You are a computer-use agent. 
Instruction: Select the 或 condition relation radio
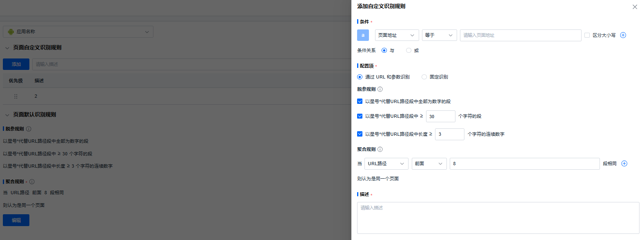coord(409,50)
